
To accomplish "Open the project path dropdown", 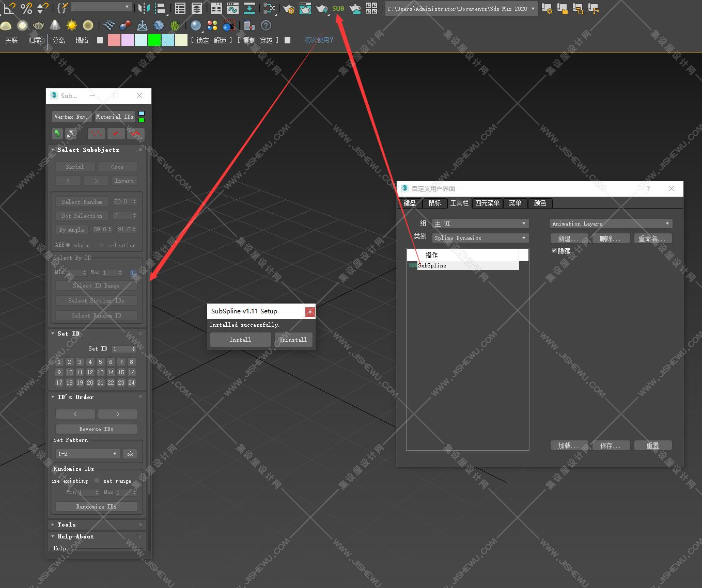I will coord(462,9).
